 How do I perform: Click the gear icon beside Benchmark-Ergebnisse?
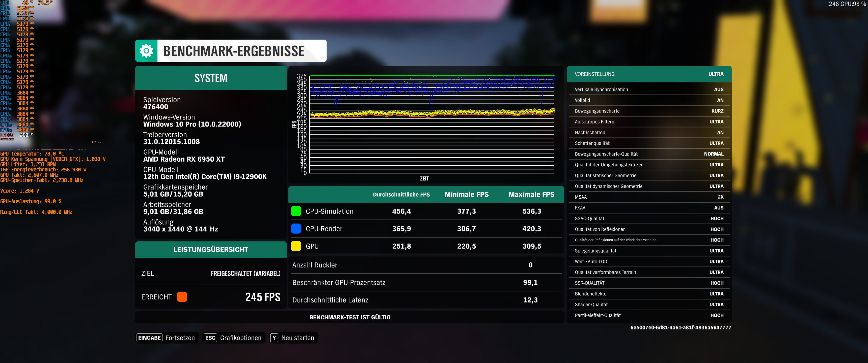click(x=146, y=51)
